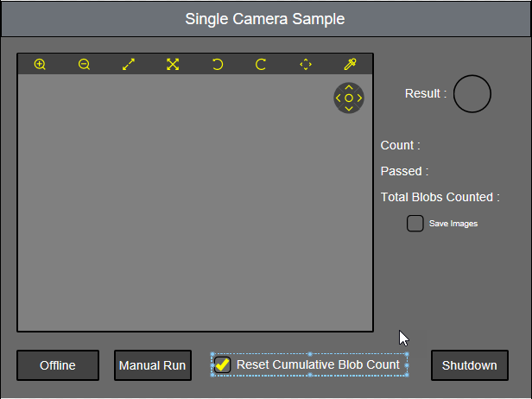Image resolution: width=532 pixels, height=399 pixels.
Task: Click the zoom in magnifier icon
Action: point(40,64)
